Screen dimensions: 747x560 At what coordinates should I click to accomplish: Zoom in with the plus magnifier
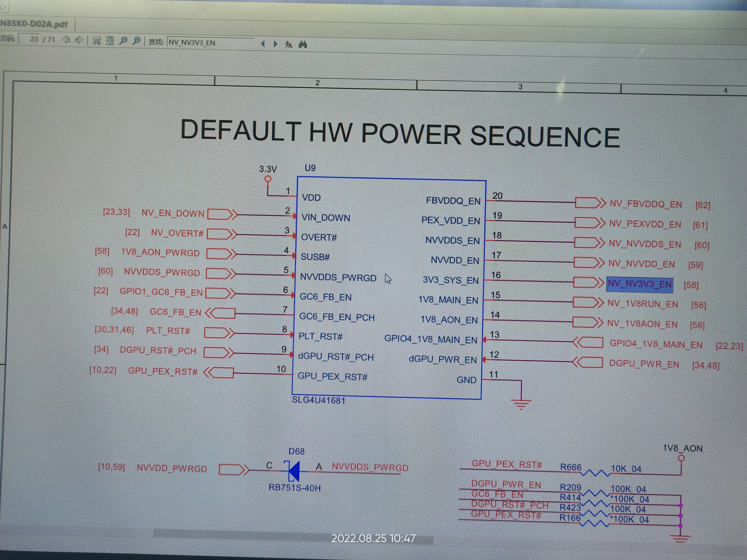point(137,41)
